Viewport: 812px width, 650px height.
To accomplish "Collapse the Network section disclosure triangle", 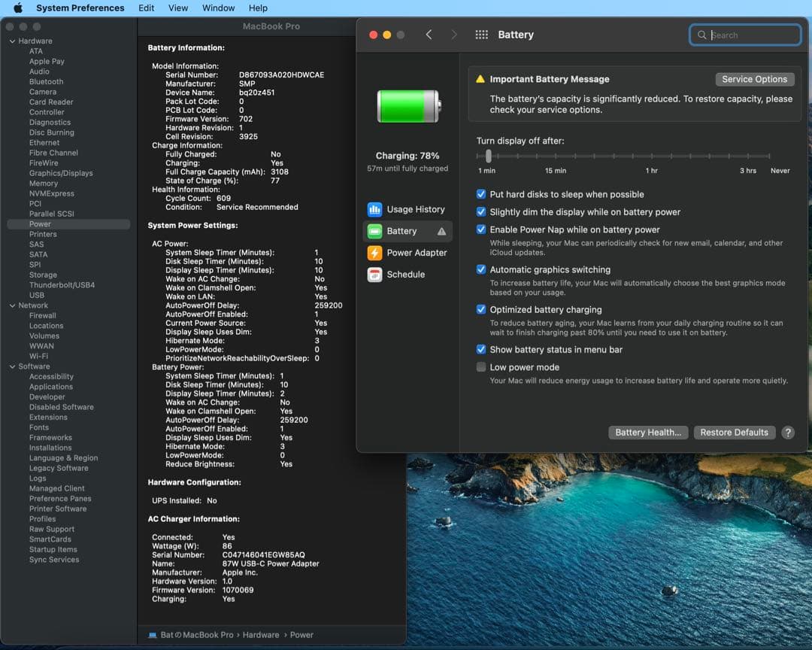I will click(x=12, y=305).
